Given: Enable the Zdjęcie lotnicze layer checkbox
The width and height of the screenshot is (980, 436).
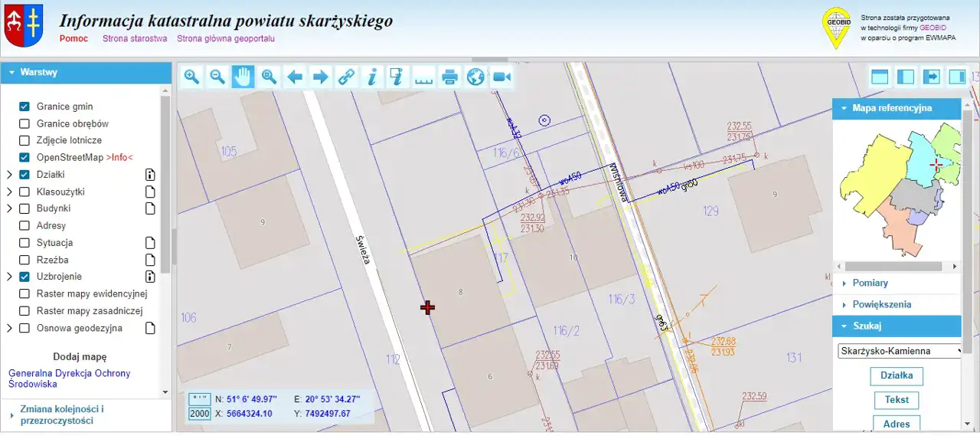Looking at the screenshot, I should tap(24, 141).
